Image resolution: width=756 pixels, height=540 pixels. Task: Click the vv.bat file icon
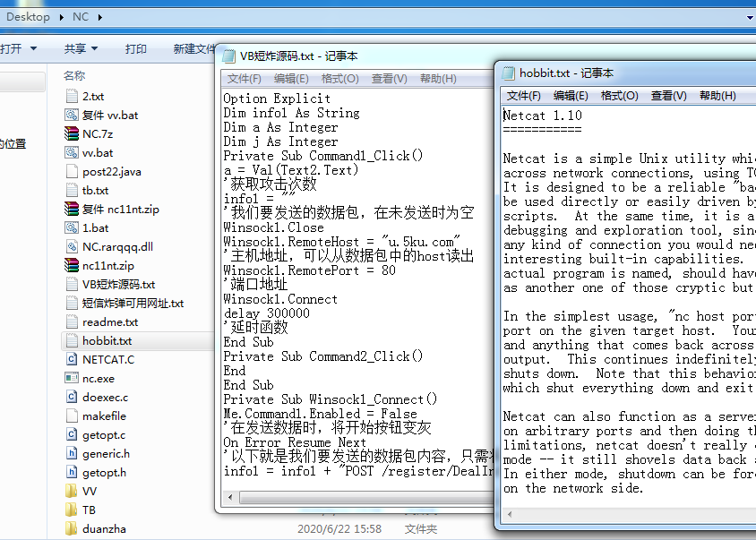[72, 152]
